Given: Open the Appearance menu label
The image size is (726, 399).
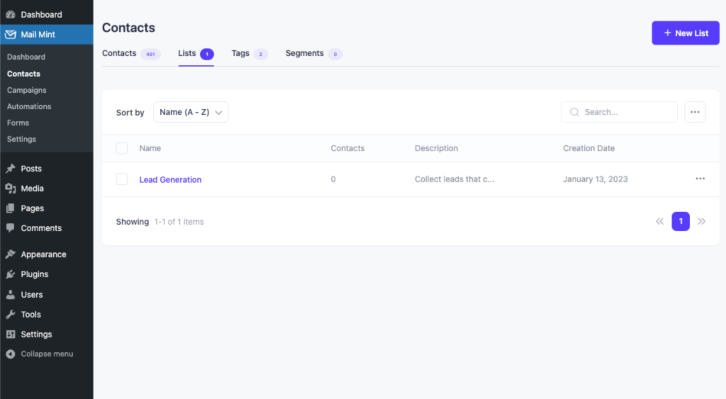Looking at the screenshot, I should [x=43, y=254].
